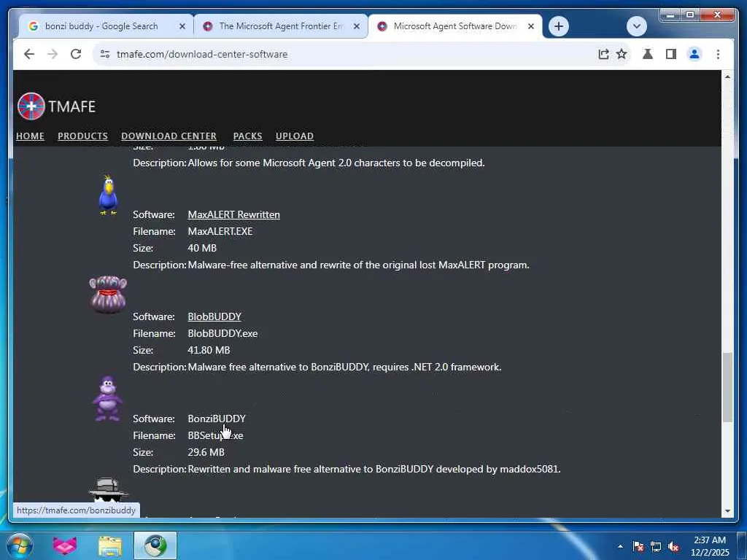The image size is (747, 560).
Task: Click the BlobBUDDY purple blob character image
Action: point(108,295)
